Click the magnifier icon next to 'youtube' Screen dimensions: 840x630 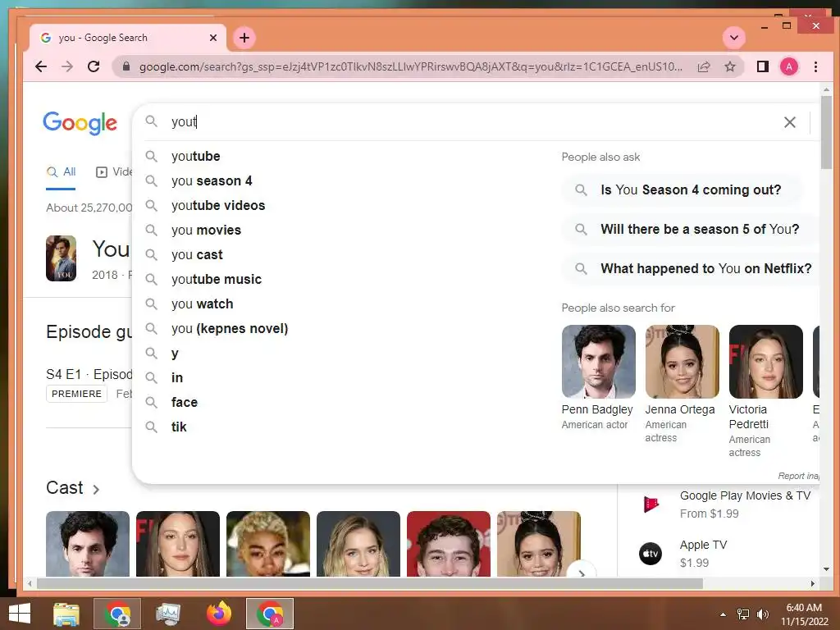point(152,156)
